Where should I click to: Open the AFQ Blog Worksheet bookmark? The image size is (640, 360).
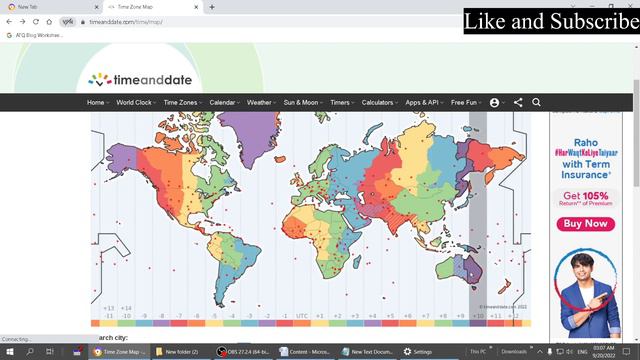click(x=35, y=36)
